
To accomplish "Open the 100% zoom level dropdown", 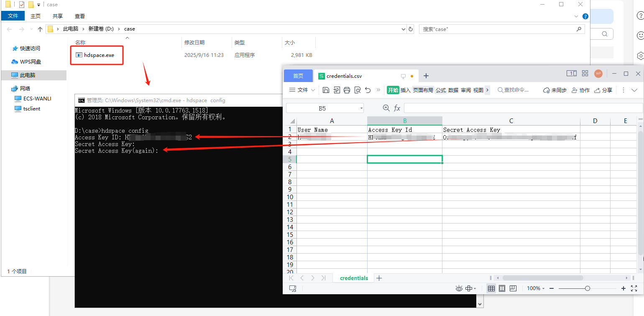I will coord(536,288).
